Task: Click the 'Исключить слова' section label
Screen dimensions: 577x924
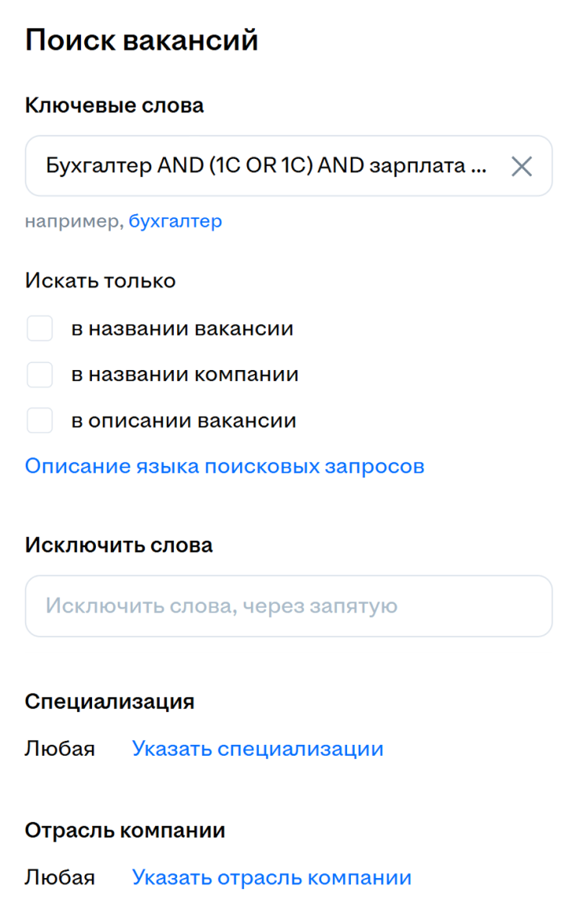Action: 119,545
